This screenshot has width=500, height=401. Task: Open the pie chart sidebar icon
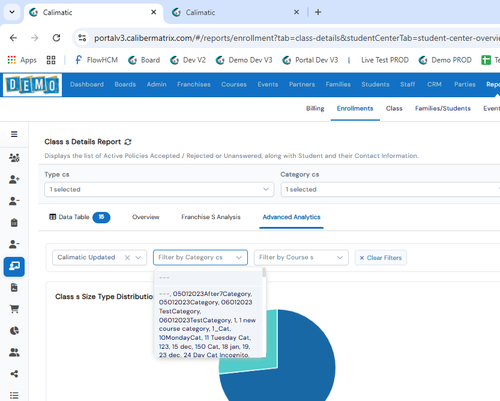coord(14,331)
